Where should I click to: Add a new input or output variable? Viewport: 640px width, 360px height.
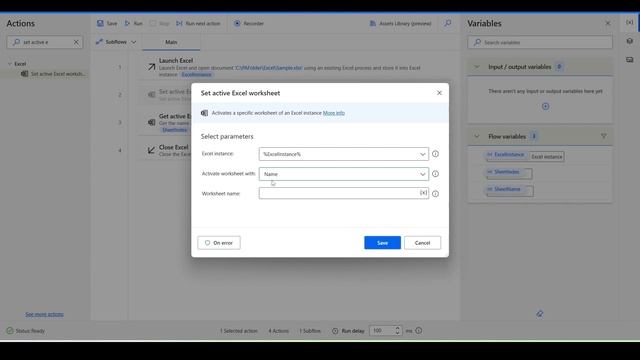(545, 106)
